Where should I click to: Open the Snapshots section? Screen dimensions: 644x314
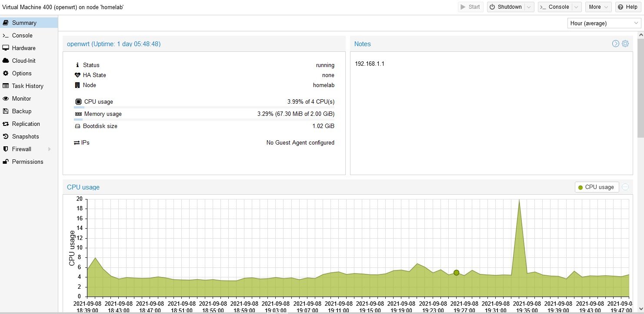(x=25, y=137)
